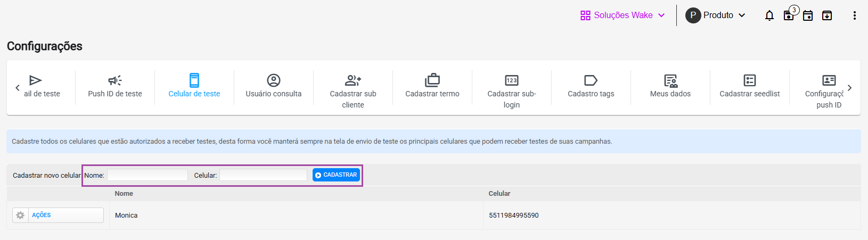
Task: Focus the Nome input field
Action: point(148,175)
